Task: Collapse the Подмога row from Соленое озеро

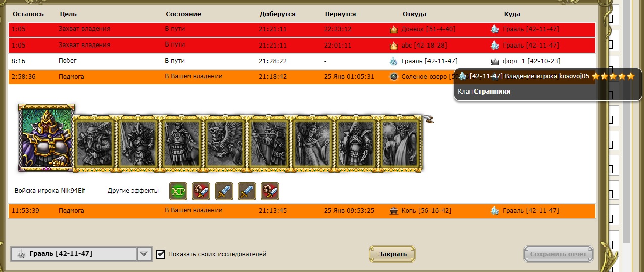Action: [x=302, y=77]
